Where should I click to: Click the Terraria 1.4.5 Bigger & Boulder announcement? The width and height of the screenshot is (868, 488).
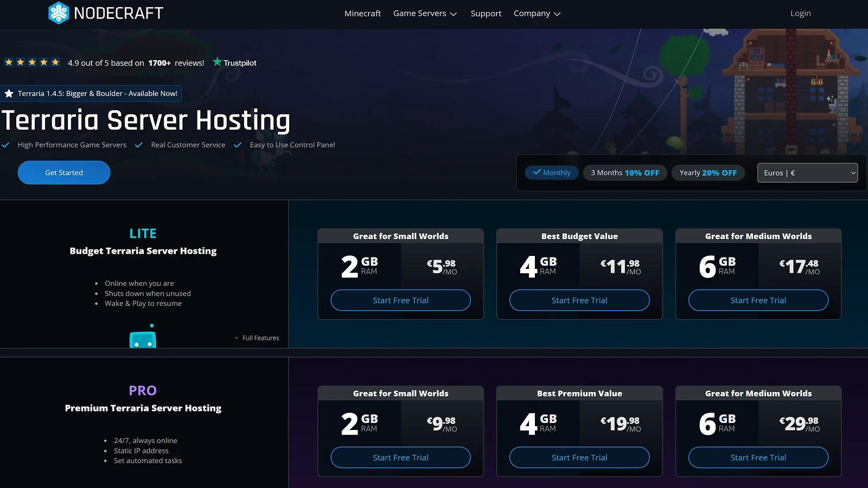click(x=91, y=93)
